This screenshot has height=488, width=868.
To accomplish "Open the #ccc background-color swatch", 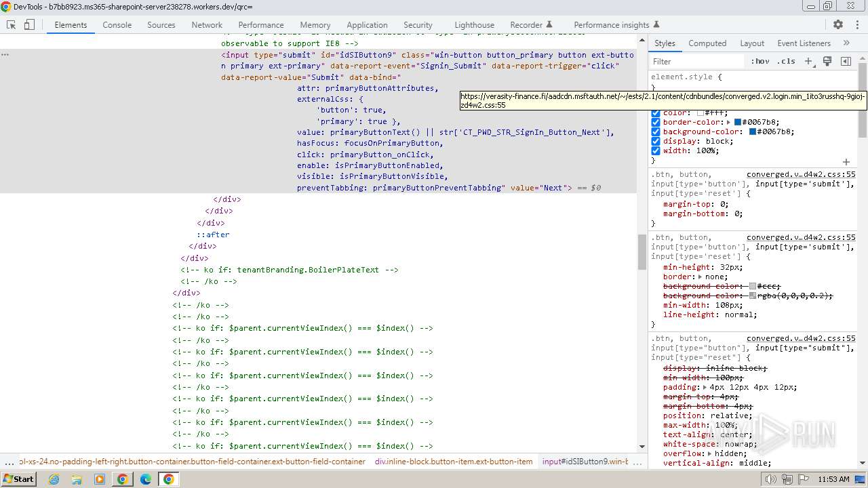I will pos(752,286).
